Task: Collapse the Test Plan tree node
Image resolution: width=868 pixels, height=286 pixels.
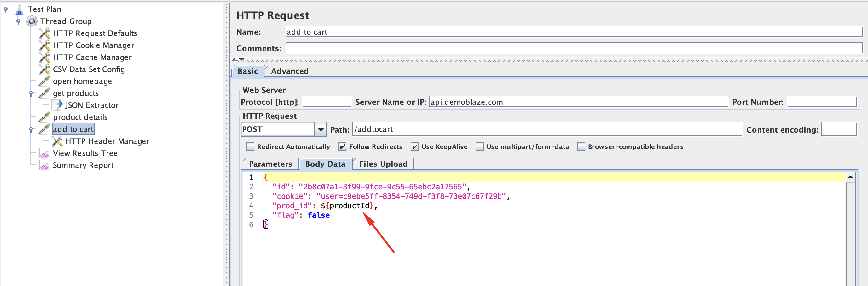Action: [6, 9]
